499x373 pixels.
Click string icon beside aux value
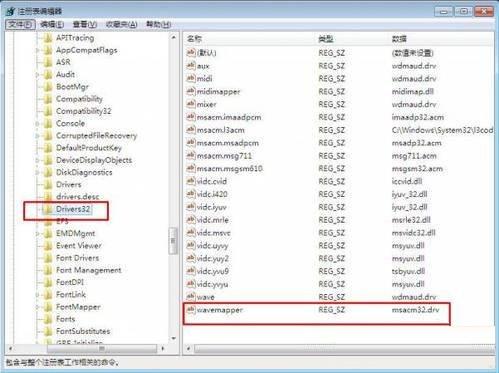[x=191, y=66]
